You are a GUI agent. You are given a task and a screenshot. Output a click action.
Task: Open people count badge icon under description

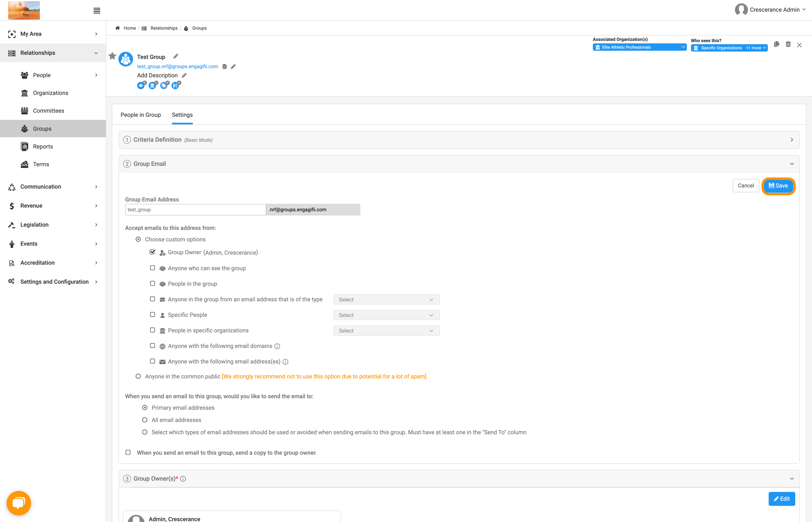141,85
